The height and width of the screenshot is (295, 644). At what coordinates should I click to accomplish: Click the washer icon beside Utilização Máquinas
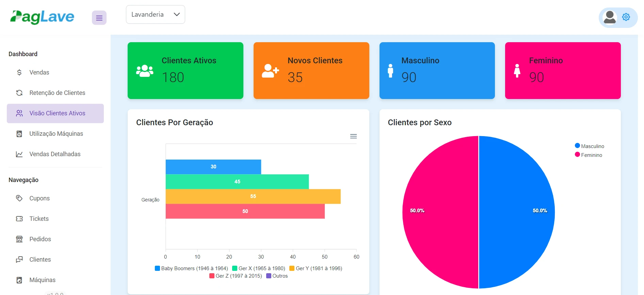tap(19, 134)
